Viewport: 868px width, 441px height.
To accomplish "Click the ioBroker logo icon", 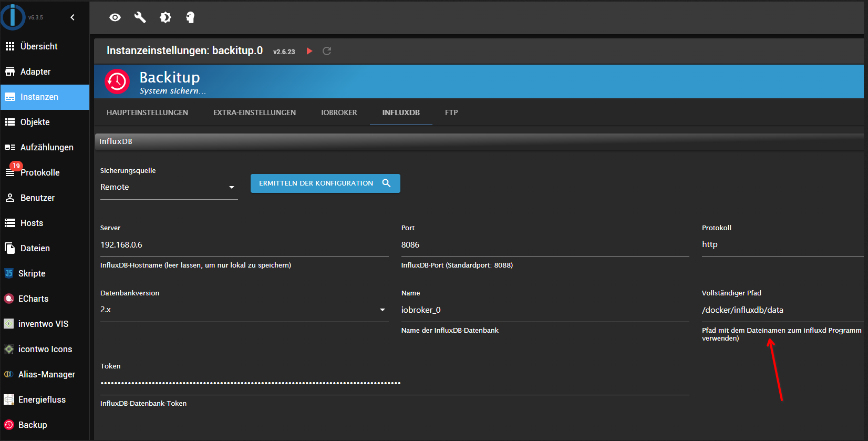I will coord(13,17).
